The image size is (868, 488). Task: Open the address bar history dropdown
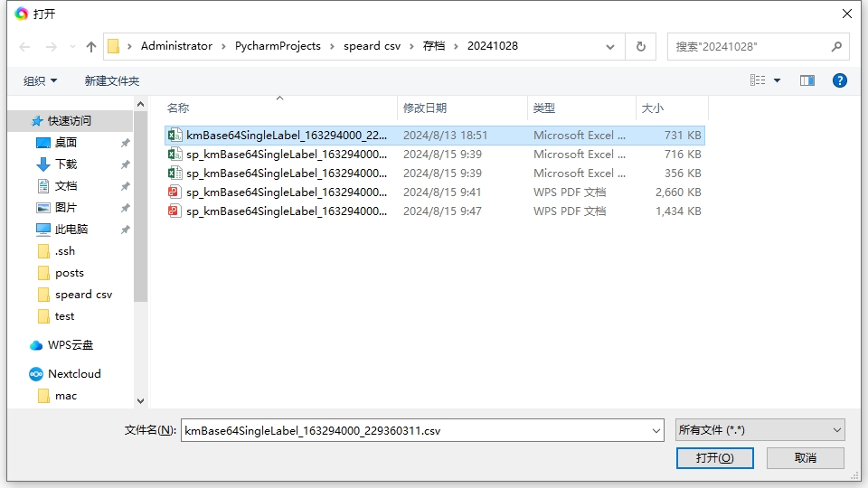(x=612, y=46)
